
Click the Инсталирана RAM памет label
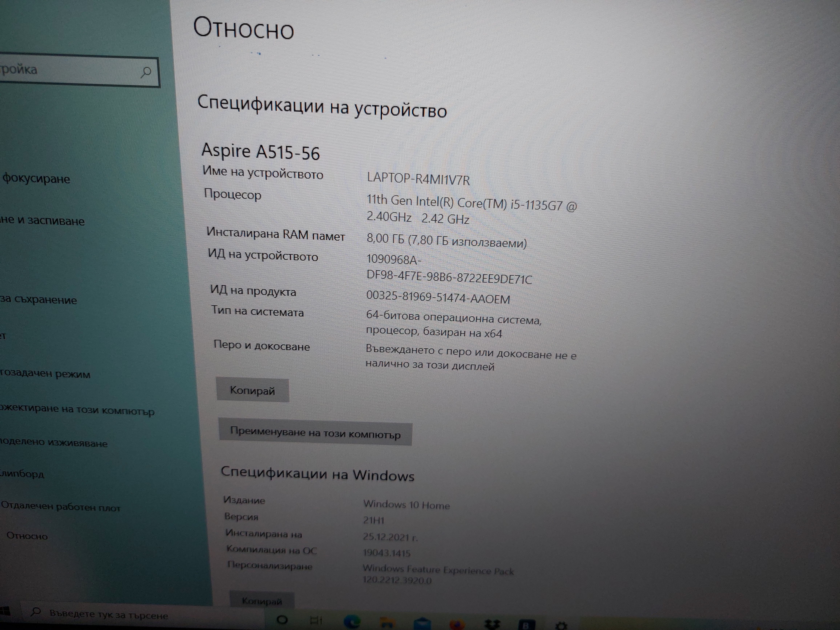tap(276, 234)
